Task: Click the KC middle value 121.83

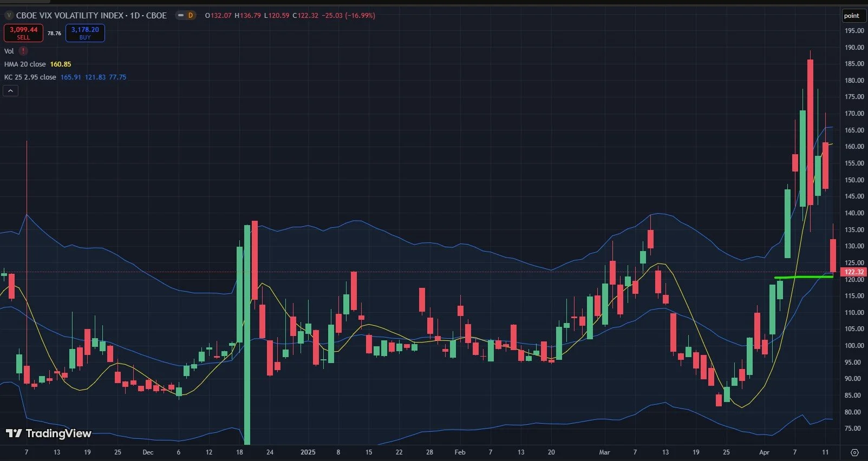Action: (95, 77)
